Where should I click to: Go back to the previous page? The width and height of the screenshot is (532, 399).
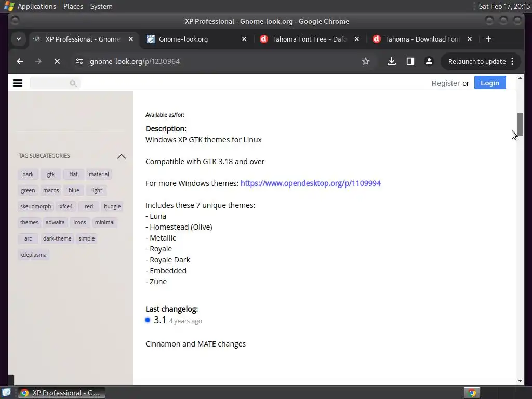tap(20, 61)
